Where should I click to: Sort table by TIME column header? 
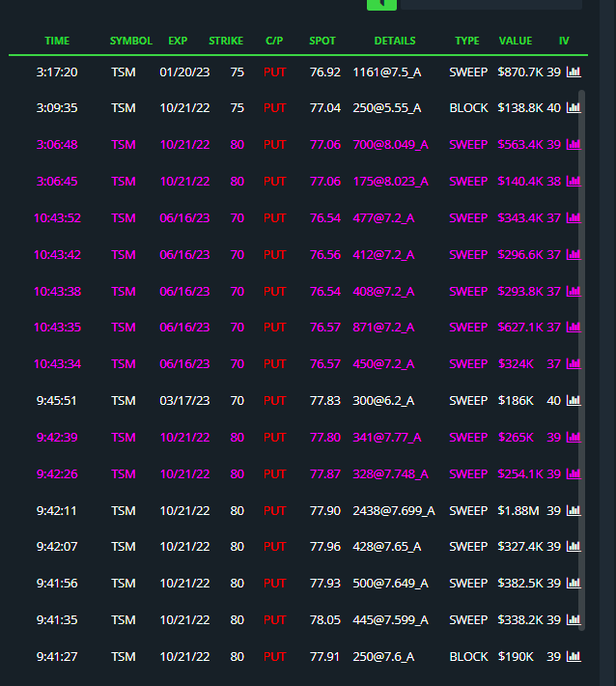coord(57,41)
